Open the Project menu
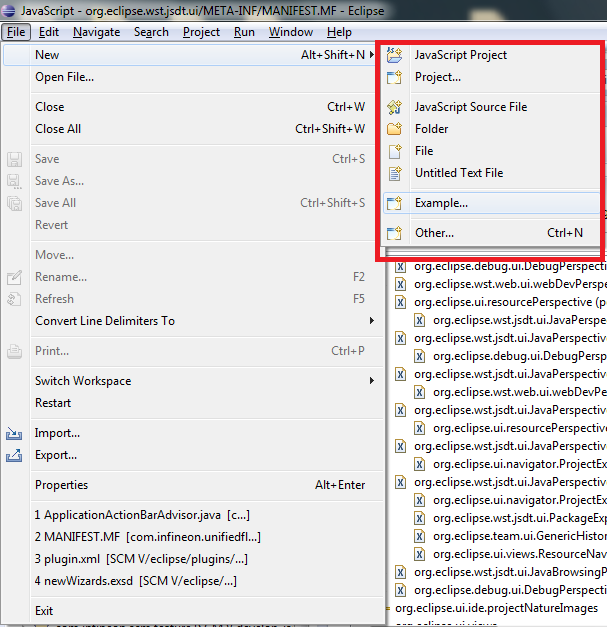Screen dimensions: 607x627 tap(201, 32)
